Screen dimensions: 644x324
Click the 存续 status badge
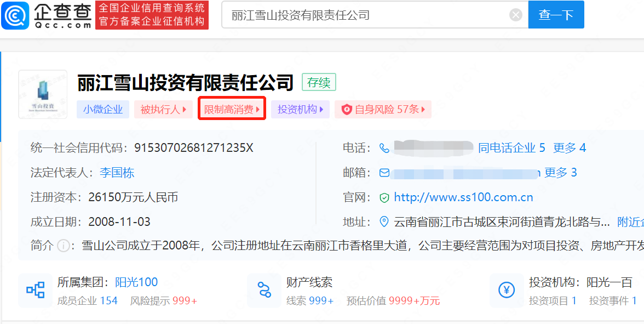coord(319,82)
